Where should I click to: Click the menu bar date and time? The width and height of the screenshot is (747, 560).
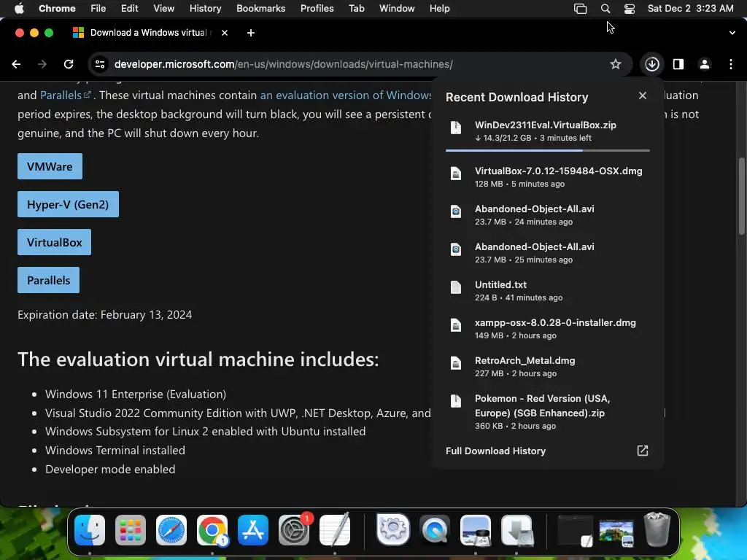[690, 9]
